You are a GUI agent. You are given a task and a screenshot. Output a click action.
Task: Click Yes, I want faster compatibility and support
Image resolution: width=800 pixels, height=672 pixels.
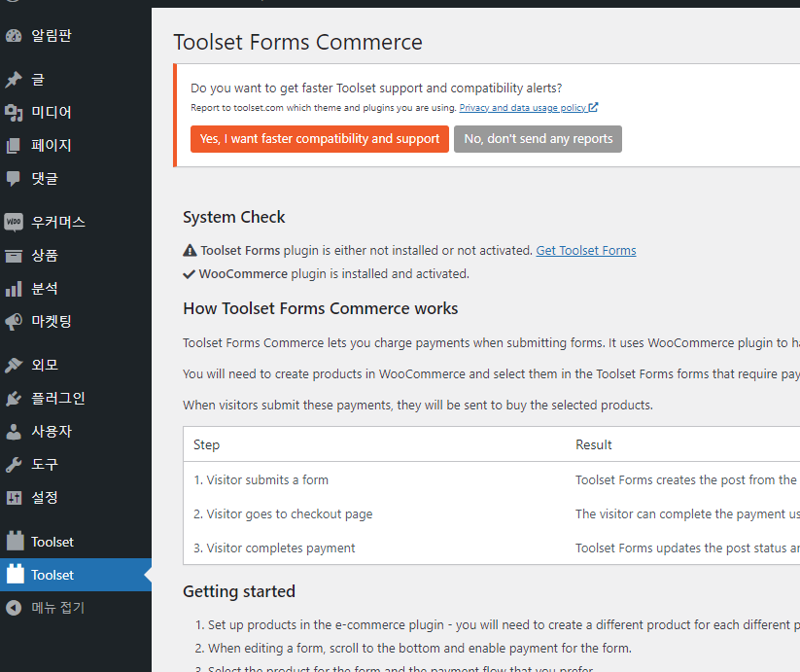320,139
